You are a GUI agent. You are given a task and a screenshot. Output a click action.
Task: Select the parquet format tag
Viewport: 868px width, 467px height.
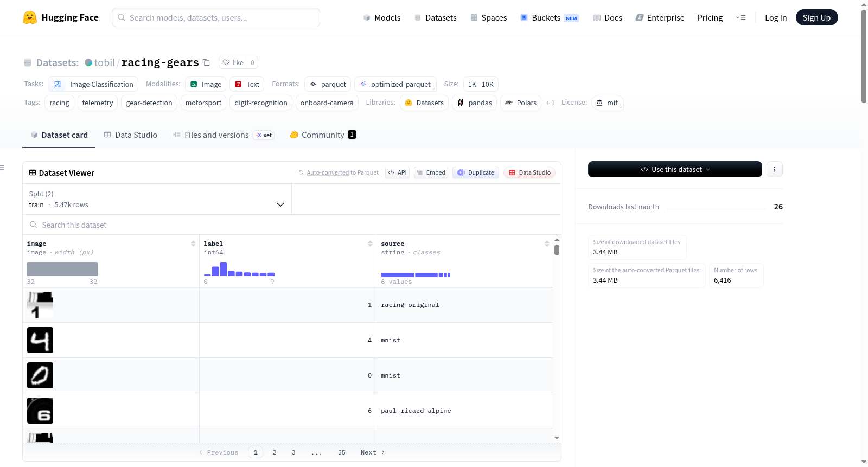tap(328, 84)
